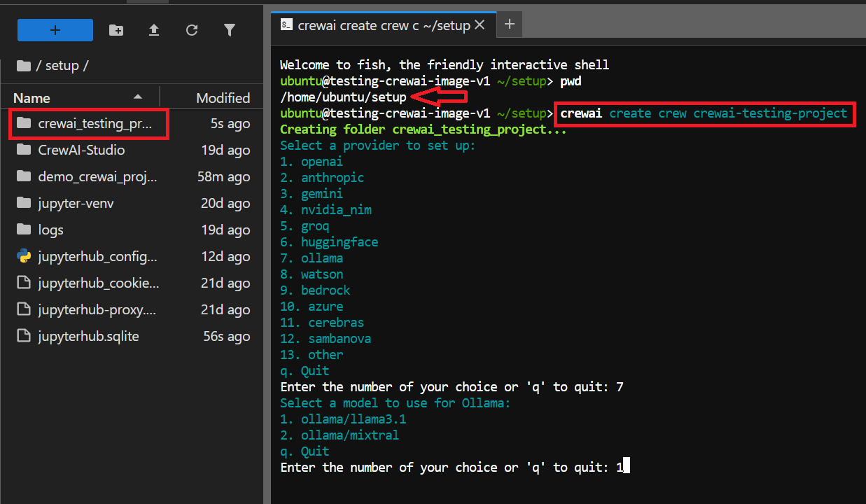Click the '11. cerebras' provider line
The width and height of the screenshot is (866, 504).
tap(322, 323)
